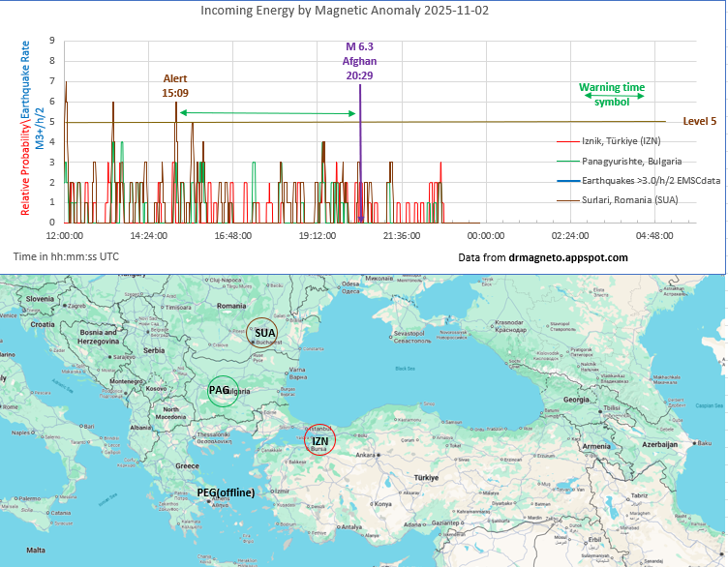The height and width of the screenshot is (567, 728).
Task: Click the SUA station circle near Bucharest
Action: 262,333
